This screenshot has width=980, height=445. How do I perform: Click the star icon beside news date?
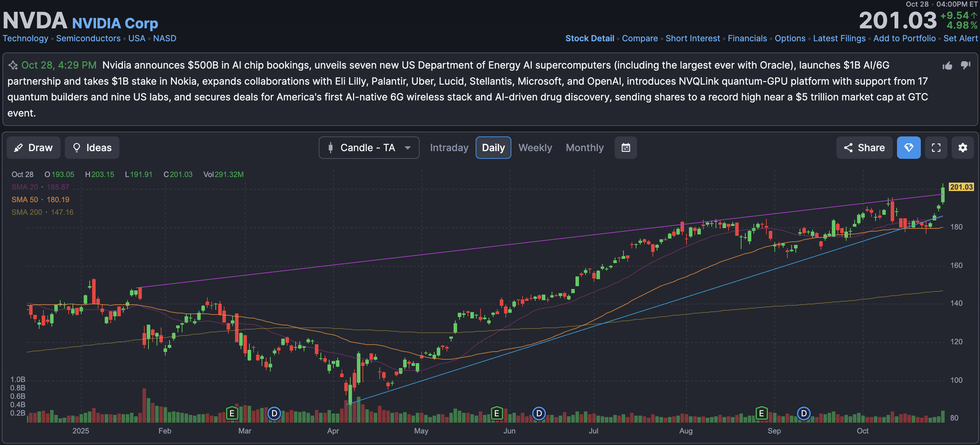coord(13,65)
